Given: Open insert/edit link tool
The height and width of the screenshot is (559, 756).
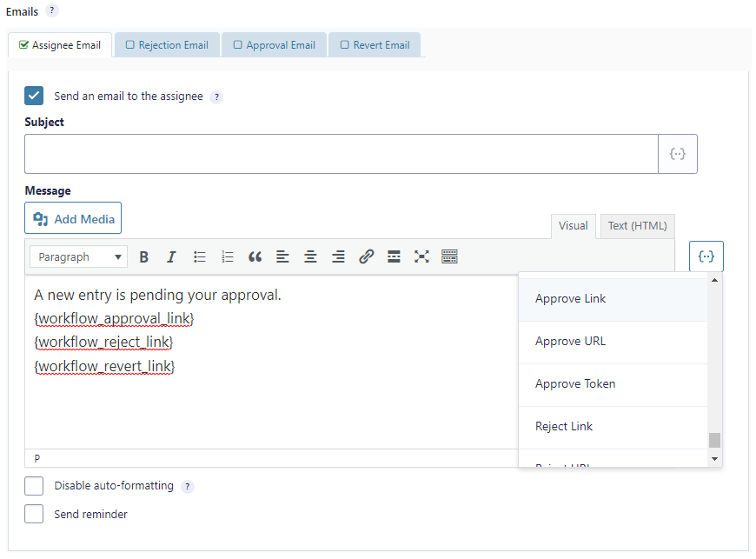Looking at the screenshot, I should click(x=366, y=256).
